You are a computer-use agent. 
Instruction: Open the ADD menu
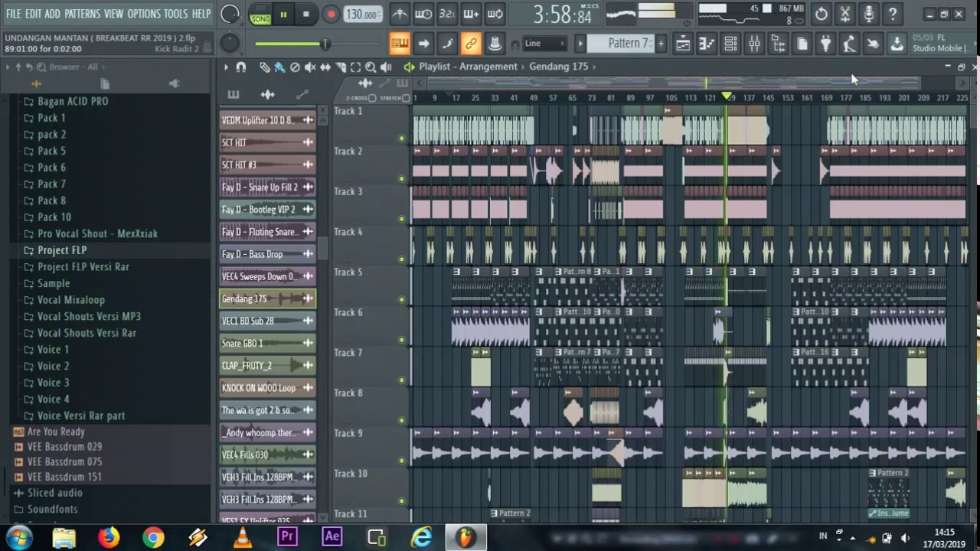coord(52,14)
